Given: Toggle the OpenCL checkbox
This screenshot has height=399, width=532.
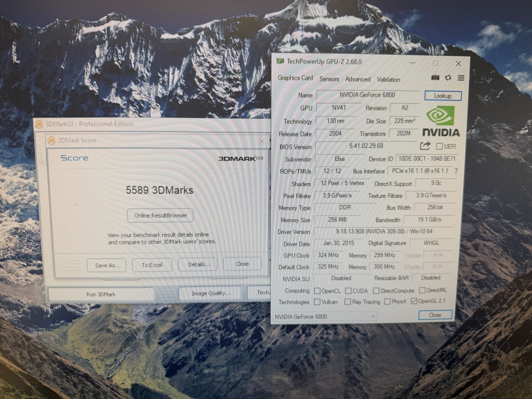Looking at the screenshot, I should point(317,291).
